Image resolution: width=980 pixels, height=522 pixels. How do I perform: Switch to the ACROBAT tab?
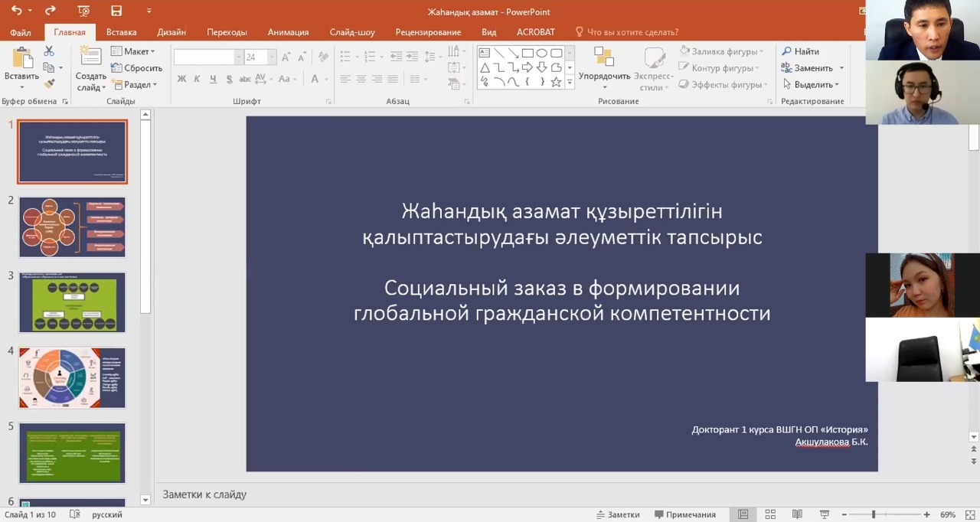(536, 32)
